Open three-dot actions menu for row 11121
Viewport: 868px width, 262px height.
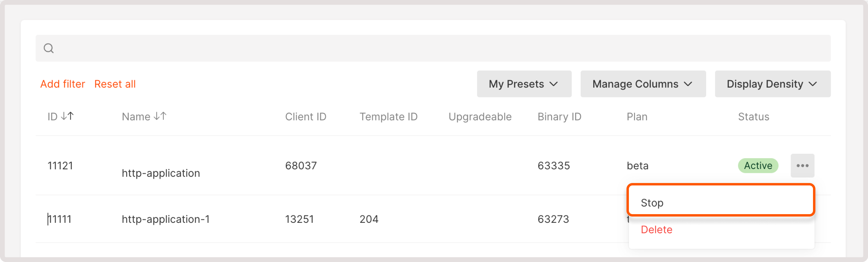click(802, 166)
